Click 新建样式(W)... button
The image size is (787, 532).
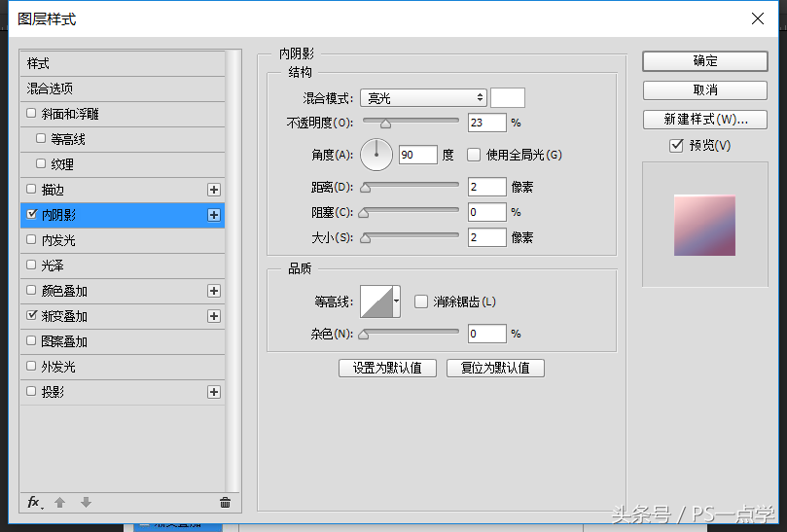704,120
